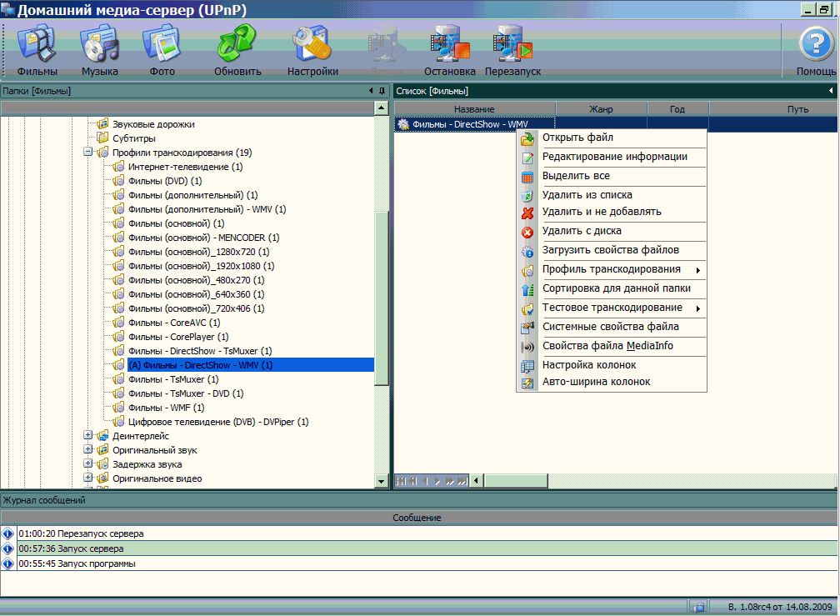Image resolution: width=840 pixels, height=616 pixels.
Task: Open Тестовое транскодирование submenu arrow
Action: (698, 308)
